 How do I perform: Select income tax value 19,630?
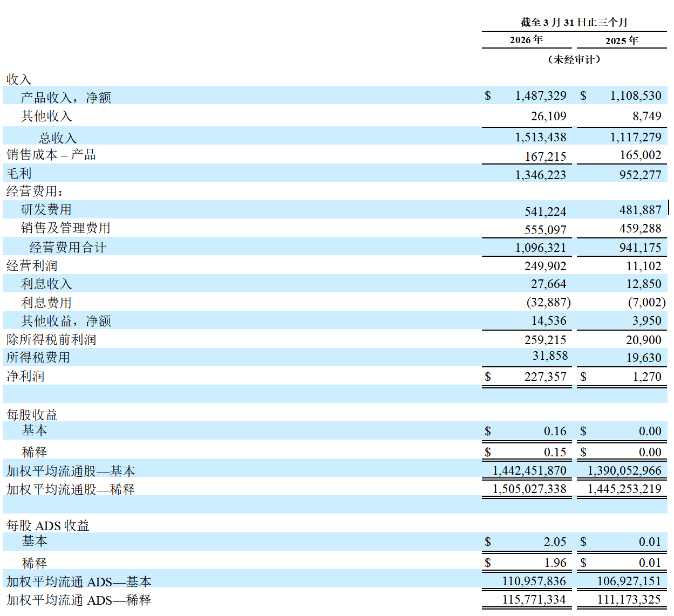(x=644, y=358)
